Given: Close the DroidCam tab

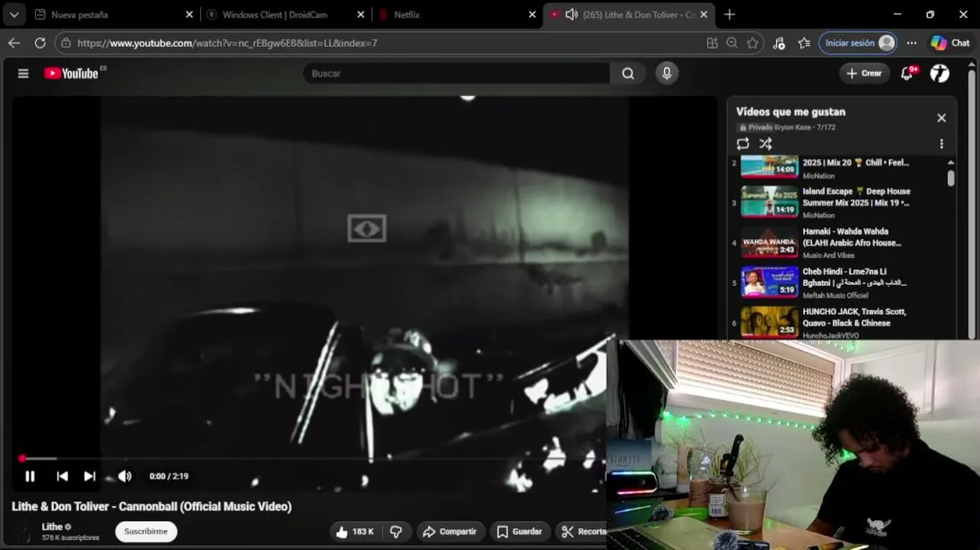Looking at the screenshot, I should (x=361, y=15).
